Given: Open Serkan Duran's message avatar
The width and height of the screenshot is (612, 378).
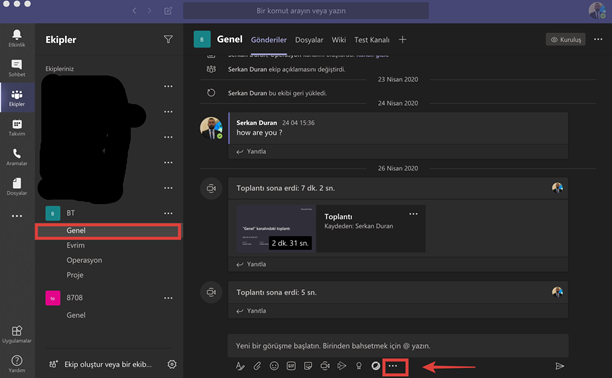Looking at the screenshot, I should [211, 128].
